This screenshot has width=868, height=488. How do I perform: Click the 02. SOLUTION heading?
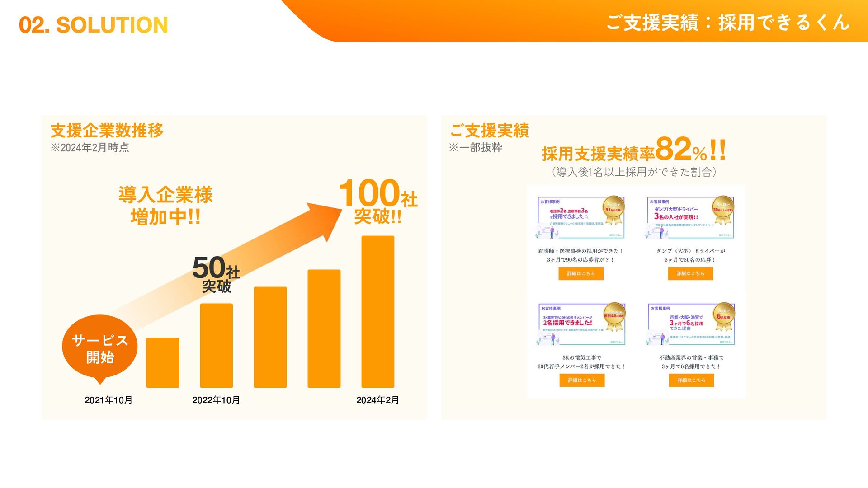(94, 25)
